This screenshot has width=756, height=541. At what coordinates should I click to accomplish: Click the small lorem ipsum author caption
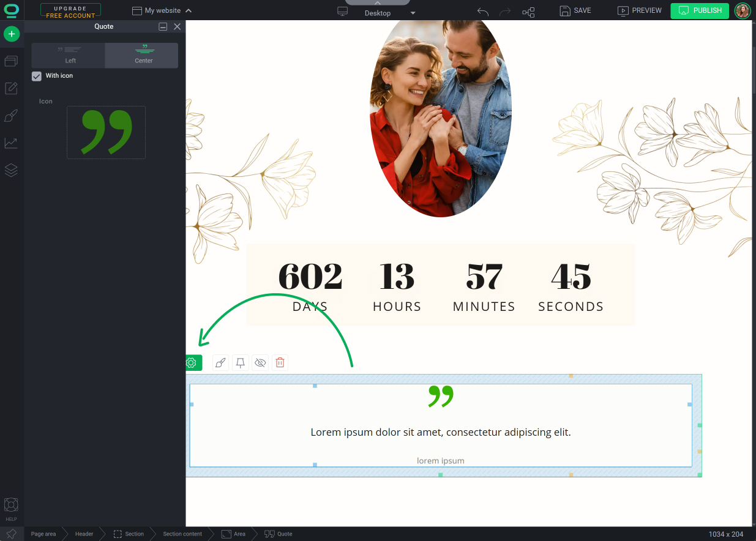(441, 461)
